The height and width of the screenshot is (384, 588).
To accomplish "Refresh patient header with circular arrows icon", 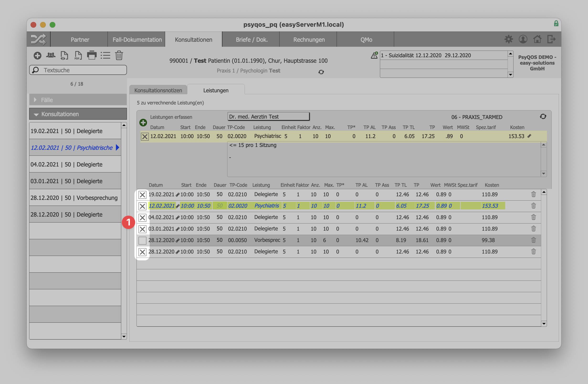I will 321,72.
